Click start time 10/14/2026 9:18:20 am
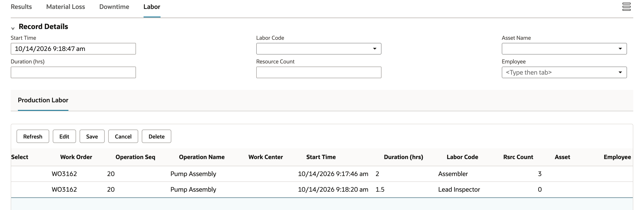Viewport: 644px width, 210px height. tap(333, 189)
